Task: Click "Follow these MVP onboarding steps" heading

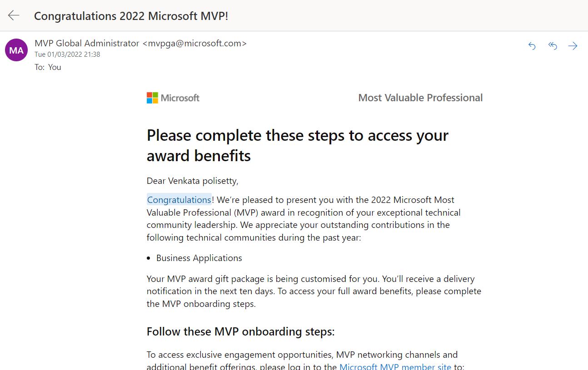Action: 240,331
